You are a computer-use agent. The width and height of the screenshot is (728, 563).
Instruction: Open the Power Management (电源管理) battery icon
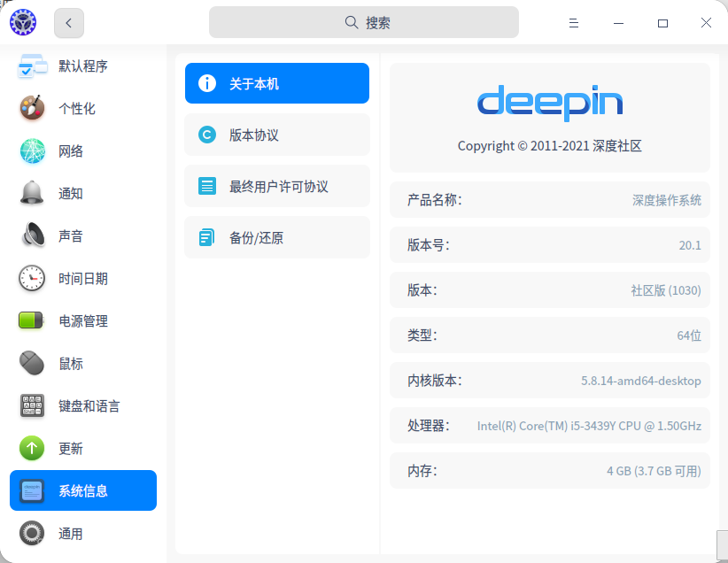point(33,321)
